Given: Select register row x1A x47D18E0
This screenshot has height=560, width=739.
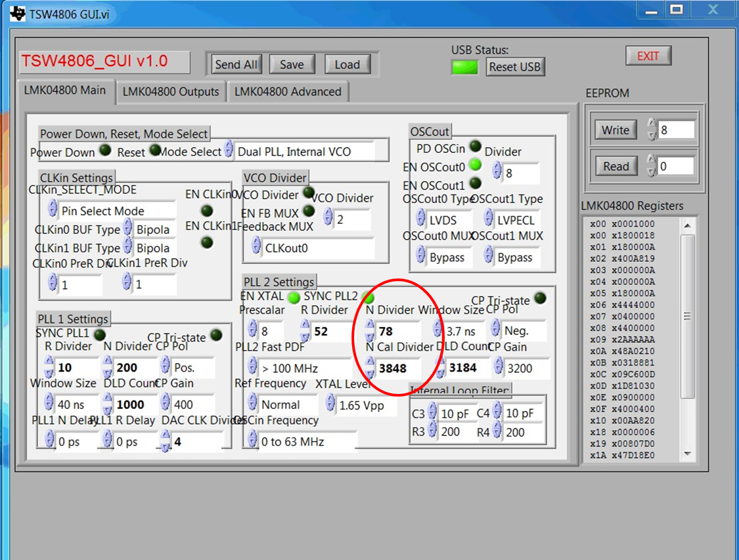Looking at the screenshot, I should [622, 456].
